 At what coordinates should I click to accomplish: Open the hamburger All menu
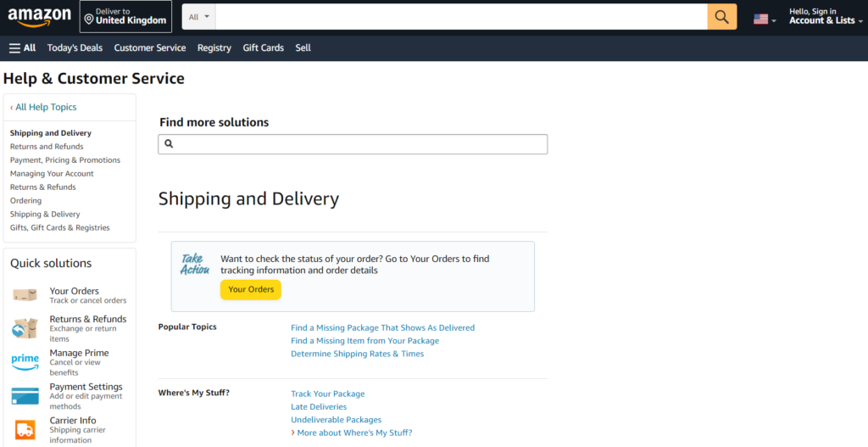23,48
